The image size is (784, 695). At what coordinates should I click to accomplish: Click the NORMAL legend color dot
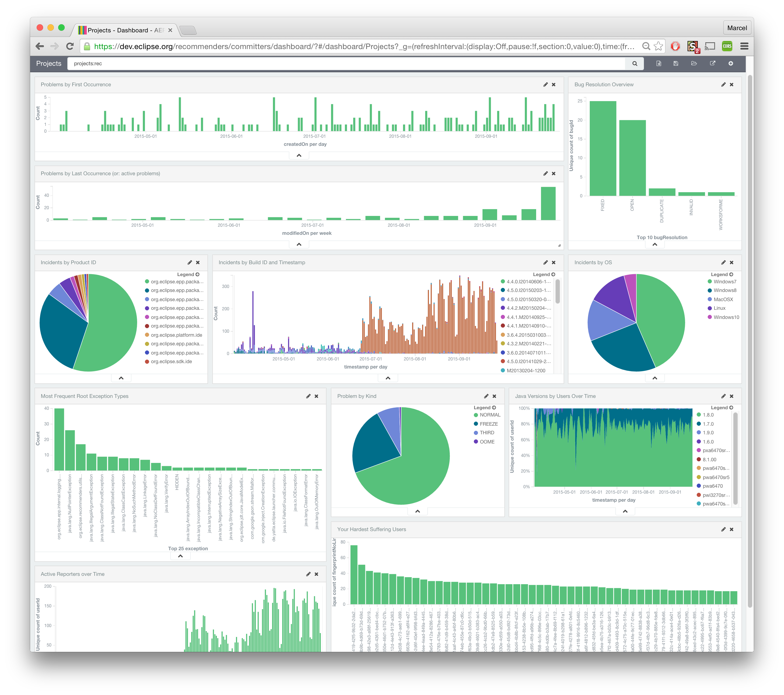[x=476, y=415]
